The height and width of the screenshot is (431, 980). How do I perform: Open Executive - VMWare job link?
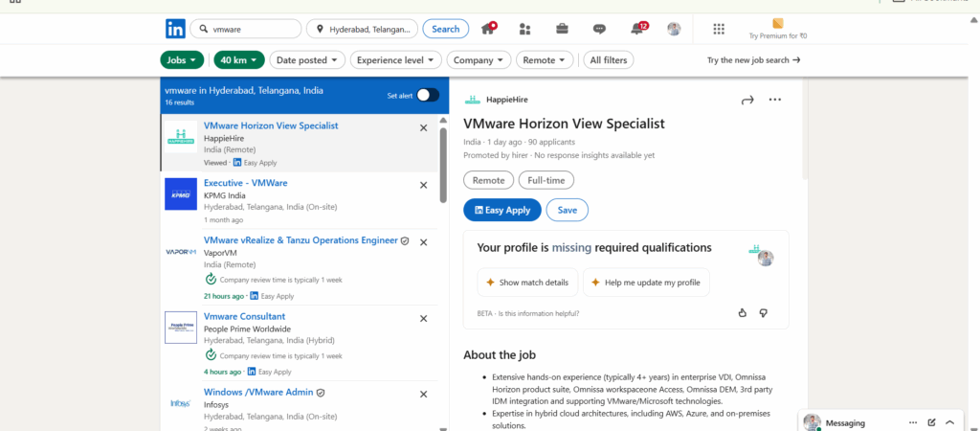[246, 183]
